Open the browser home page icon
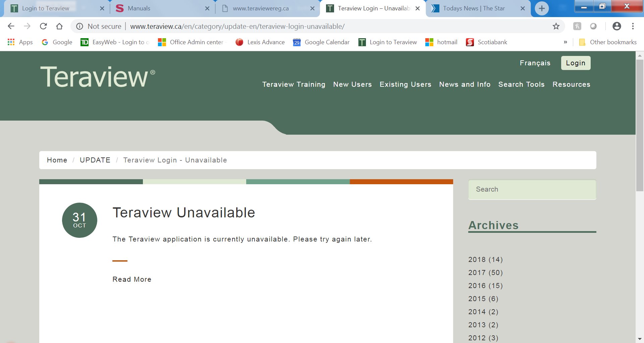Image resolution: width=644 pixels, height=343 pixels. (59, 26)
